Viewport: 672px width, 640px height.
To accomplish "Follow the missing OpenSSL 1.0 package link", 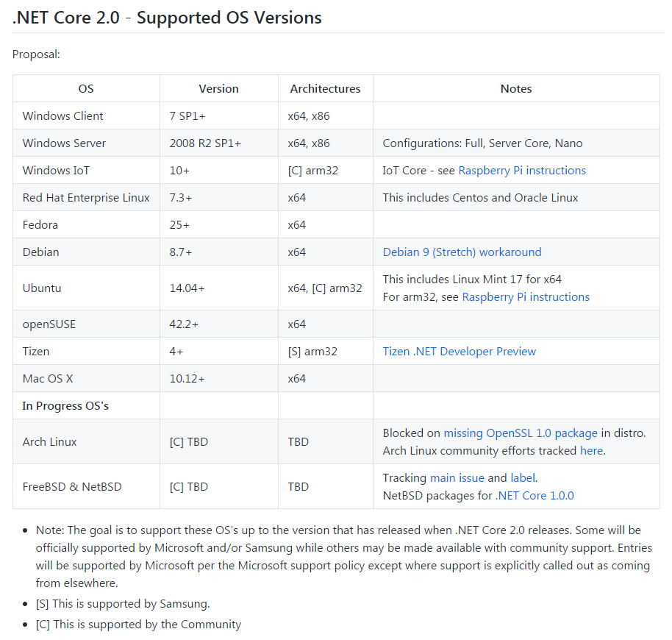I will [521, 433].
